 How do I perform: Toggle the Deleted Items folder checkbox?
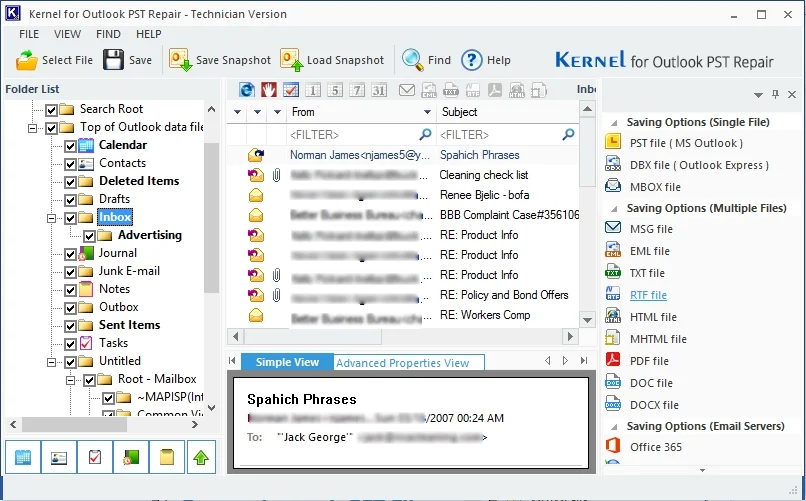[x=70, y=181]
